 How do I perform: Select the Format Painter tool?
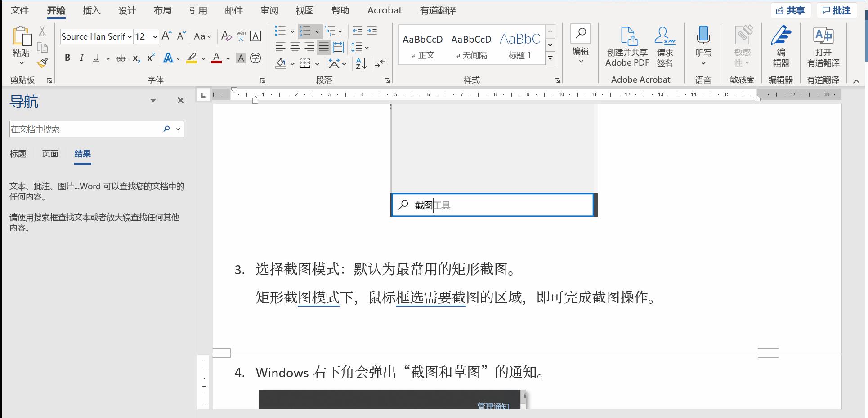(42, 63)
